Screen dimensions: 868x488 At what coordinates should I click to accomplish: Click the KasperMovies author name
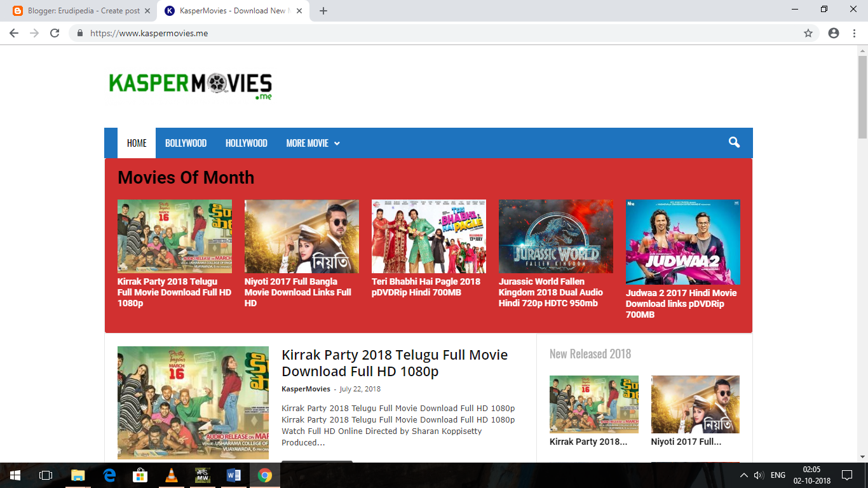[x=306, y=389]
